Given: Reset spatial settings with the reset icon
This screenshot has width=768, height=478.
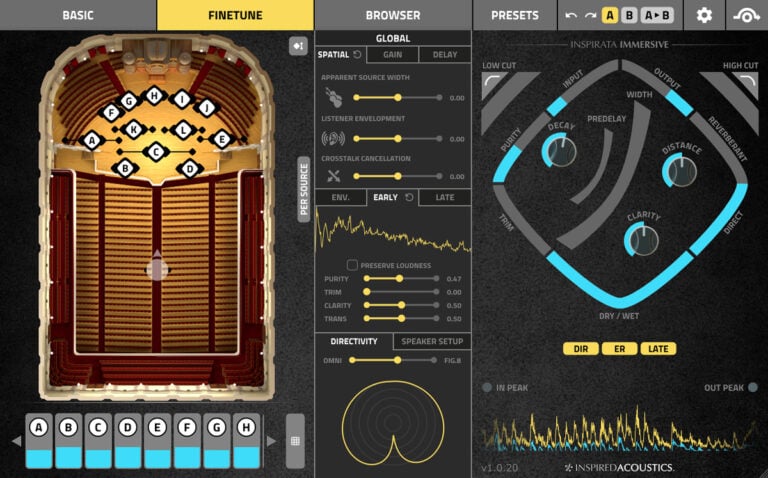Looking at the screenshot, I should coord(358,54).
